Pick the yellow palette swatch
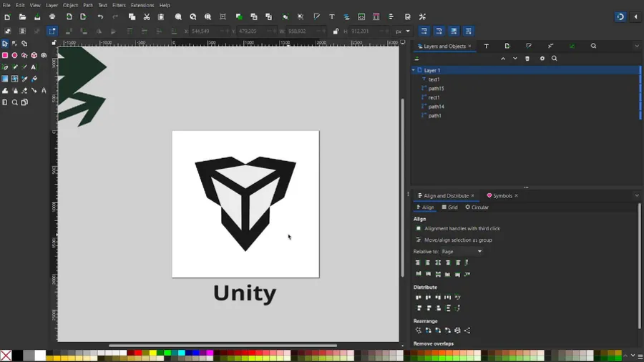The image size is (644, 362). 153,353
